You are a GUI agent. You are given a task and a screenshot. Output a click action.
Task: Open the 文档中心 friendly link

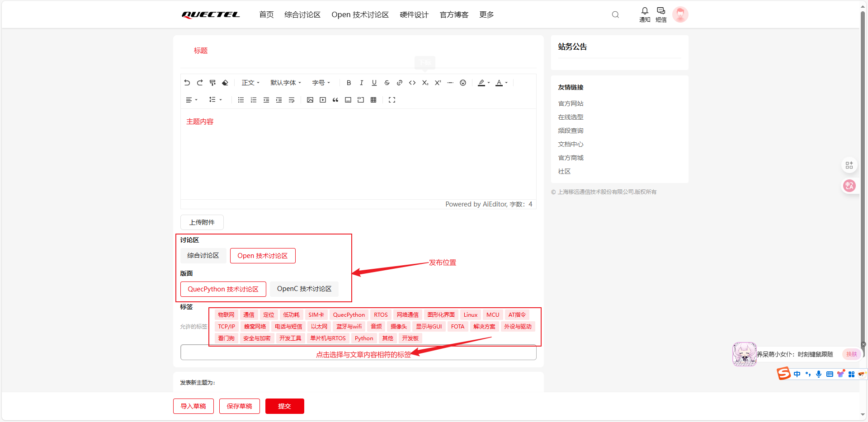pyautogui.click(x=571, y=144)
